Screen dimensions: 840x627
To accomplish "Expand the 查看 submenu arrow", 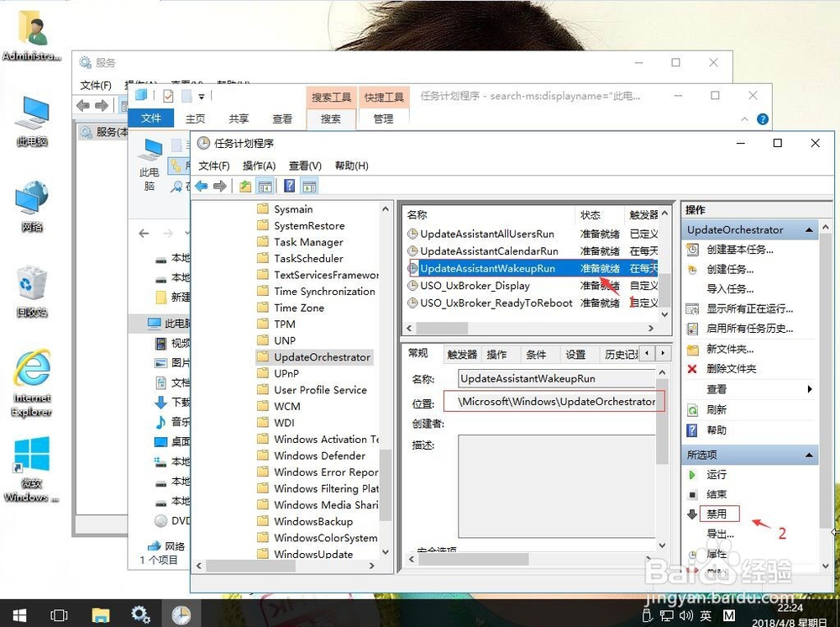I will 810,389.
